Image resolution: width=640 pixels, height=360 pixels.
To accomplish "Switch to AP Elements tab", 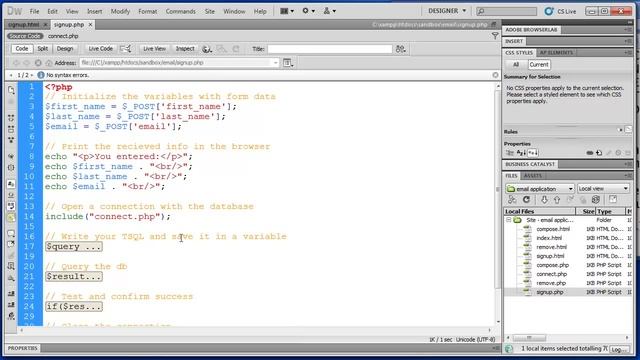I will pos(556,53).
